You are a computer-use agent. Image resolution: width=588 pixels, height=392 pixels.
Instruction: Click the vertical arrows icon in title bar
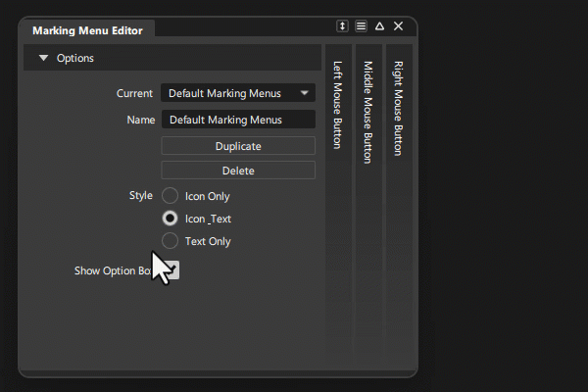(x=342, y=26)
